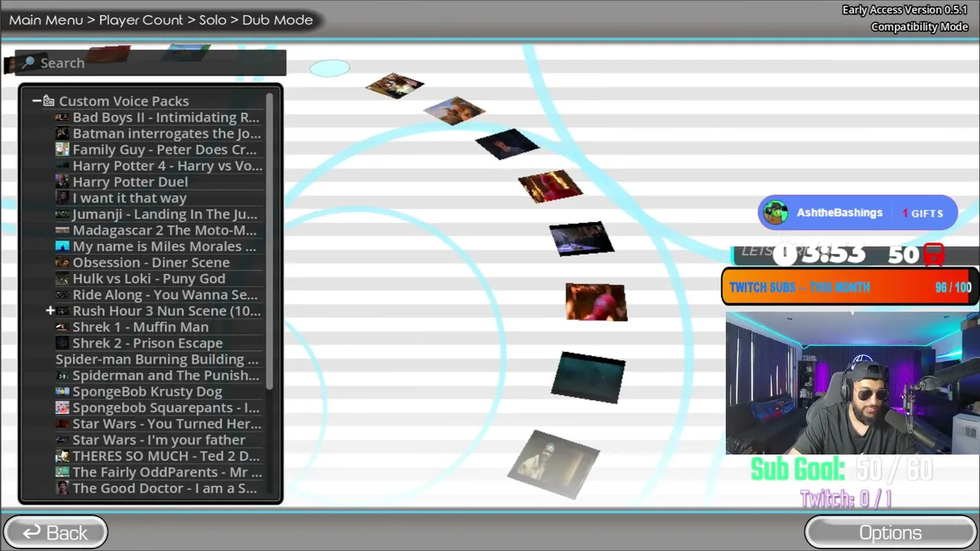
Task: Select Harry Potter 4 - Harry vs Vo... row
Action: point(158,166)
